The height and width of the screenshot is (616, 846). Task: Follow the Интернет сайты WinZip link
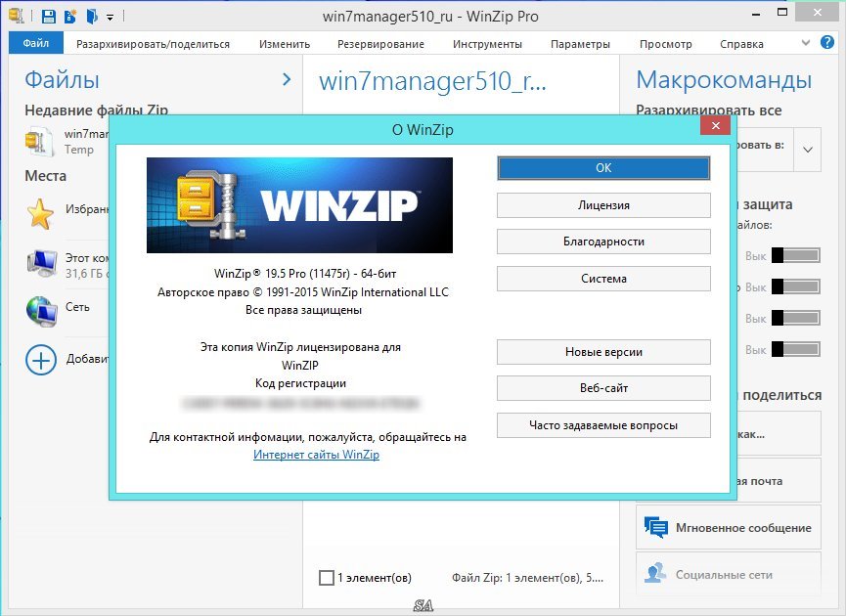(316, 455)
